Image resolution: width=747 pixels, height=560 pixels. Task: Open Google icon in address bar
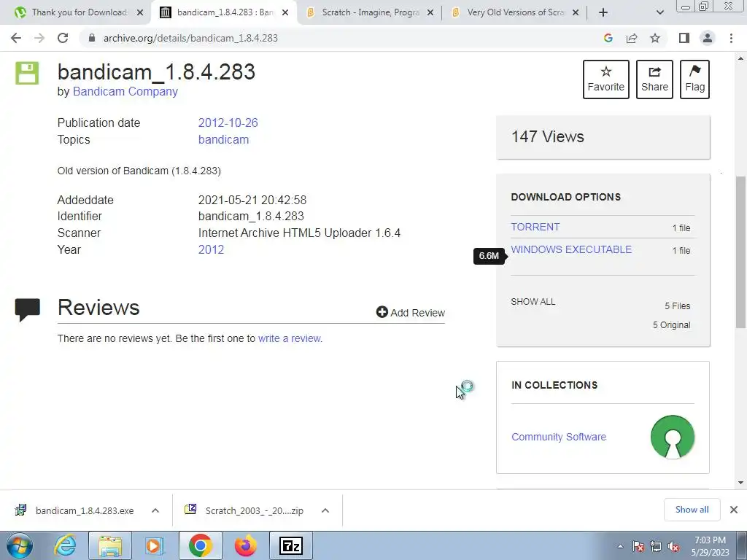(608, 38)
